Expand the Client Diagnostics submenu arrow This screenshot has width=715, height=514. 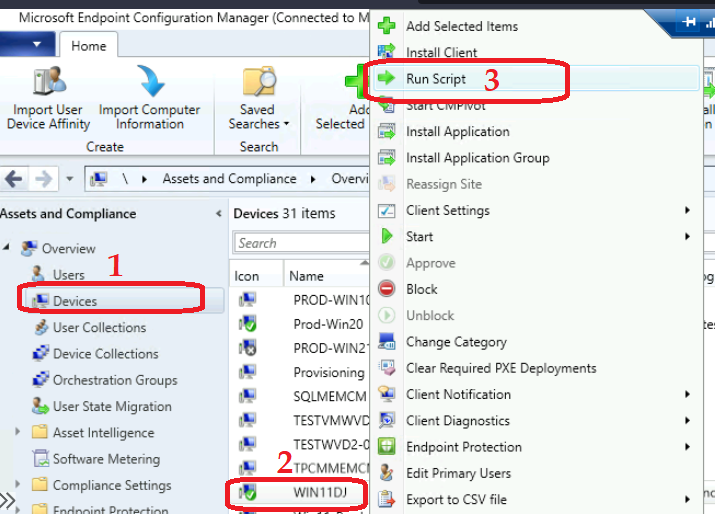(x=688, y=421)
